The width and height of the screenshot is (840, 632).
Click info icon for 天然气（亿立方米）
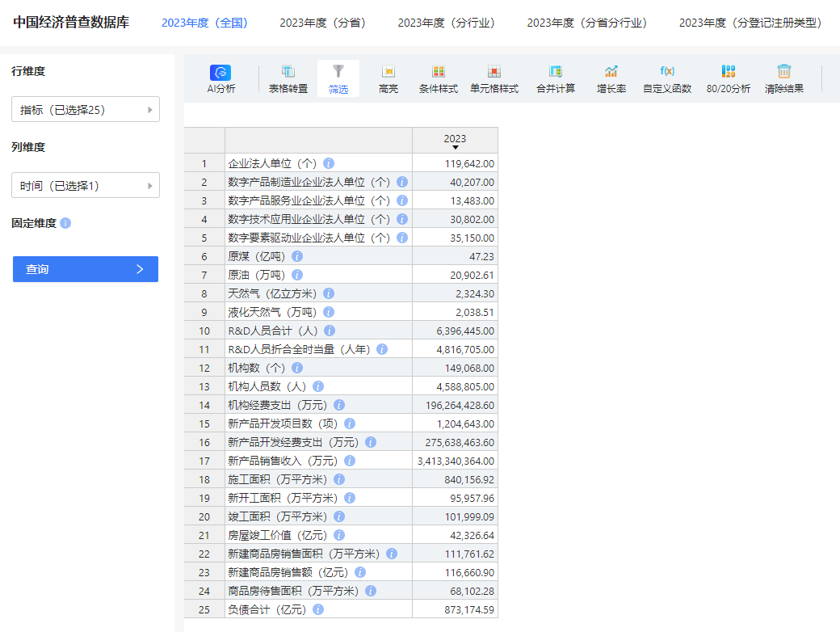point(329,293)
